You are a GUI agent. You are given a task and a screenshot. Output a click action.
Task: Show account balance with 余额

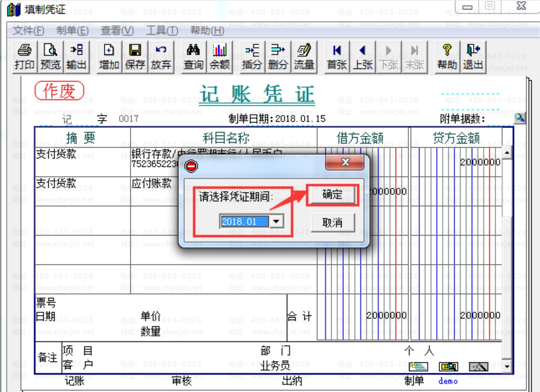click(220, 57)
